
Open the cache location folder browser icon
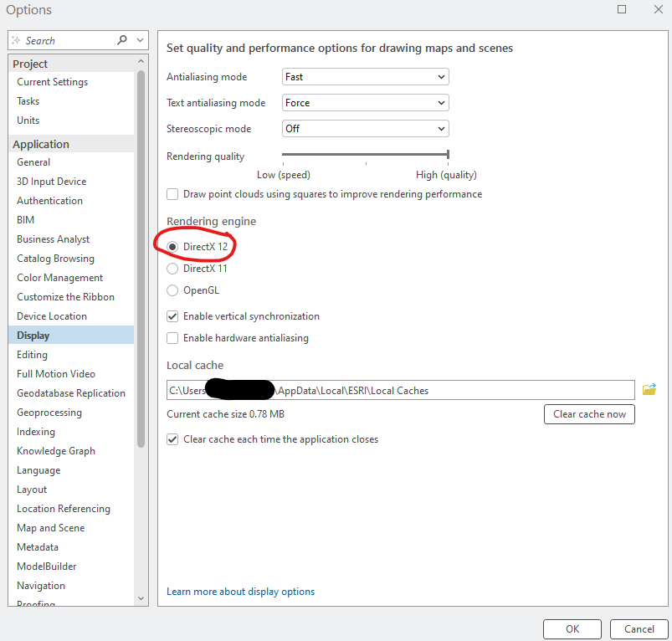pos(649,389)
